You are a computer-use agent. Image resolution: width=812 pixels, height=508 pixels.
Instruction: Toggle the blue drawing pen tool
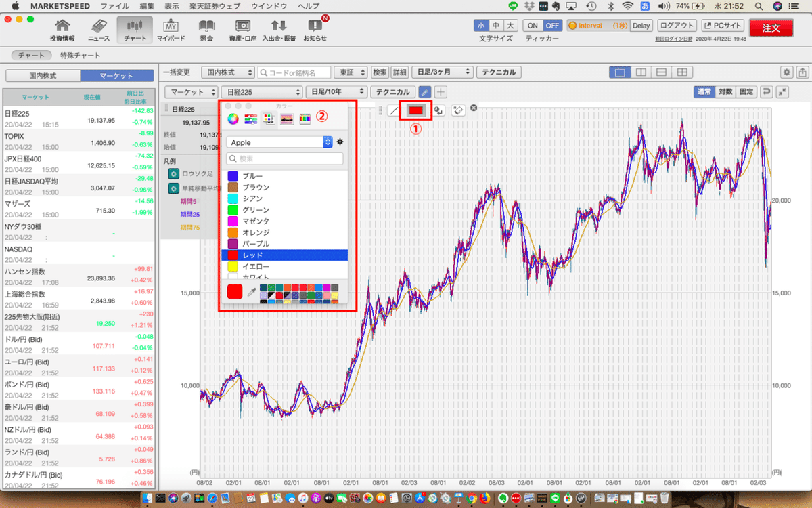coord(424,91)
